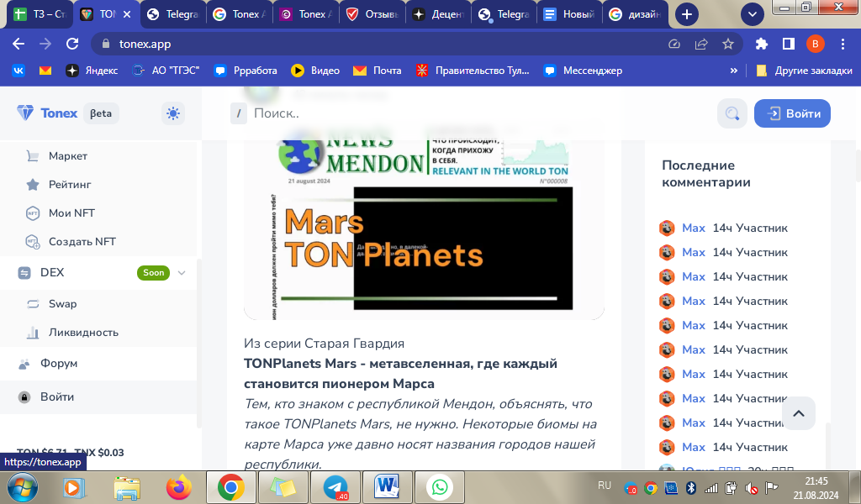The height and width of the screenshot is (504, 861).
Task: Switch to the Отзывы tab
Action: point(372,14)
